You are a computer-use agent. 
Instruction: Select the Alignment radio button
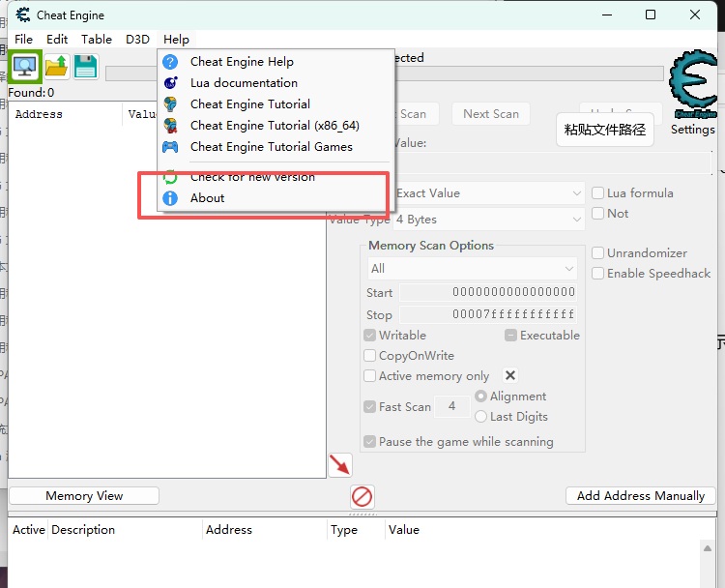point(480,397)
